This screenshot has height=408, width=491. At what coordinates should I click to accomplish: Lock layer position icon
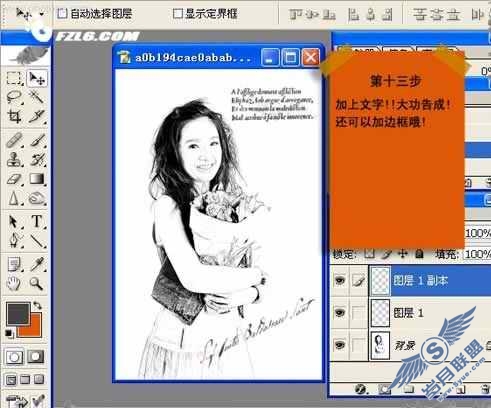(x=403, y=254)
